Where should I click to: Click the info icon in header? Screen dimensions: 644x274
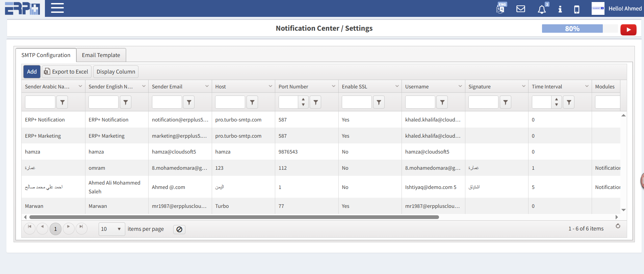[x=560, y=9]
